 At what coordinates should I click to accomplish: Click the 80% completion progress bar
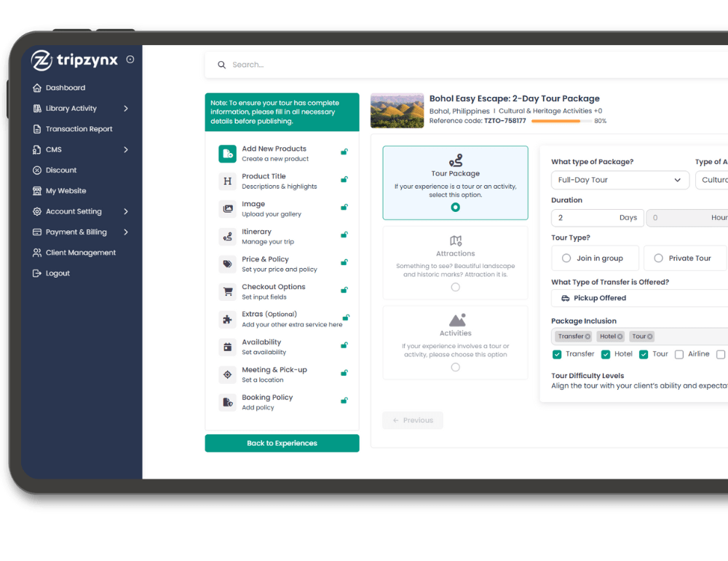(561, 122)
